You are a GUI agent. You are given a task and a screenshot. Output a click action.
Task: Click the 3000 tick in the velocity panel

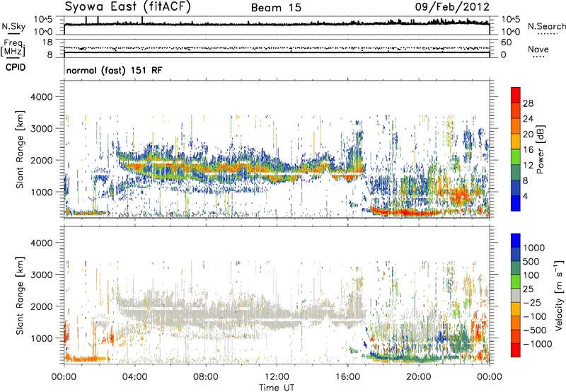(x=41, y=275)
